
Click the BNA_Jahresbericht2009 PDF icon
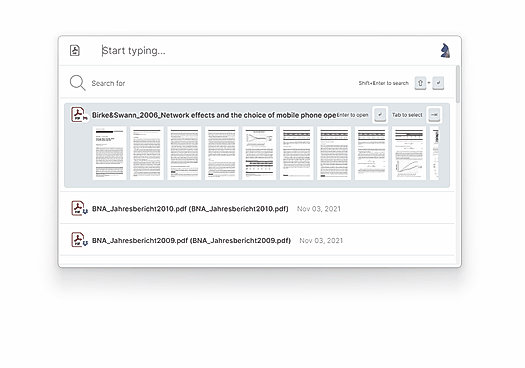pyautogui.click(x=79, y=240)
